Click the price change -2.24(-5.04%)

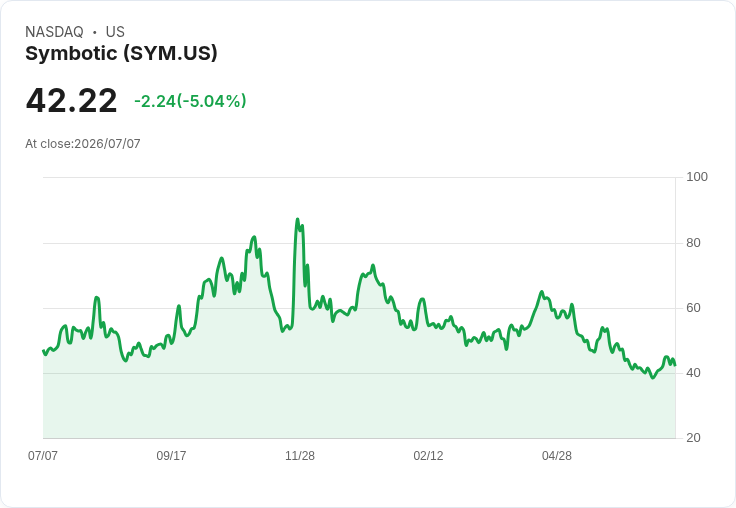(x=190, y=101)
